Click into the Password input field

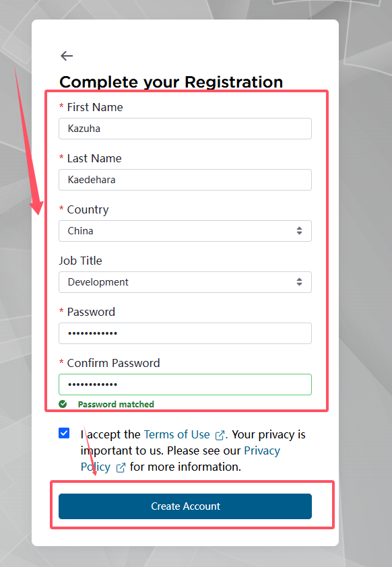pyautogui.click(x=185, y=333)
